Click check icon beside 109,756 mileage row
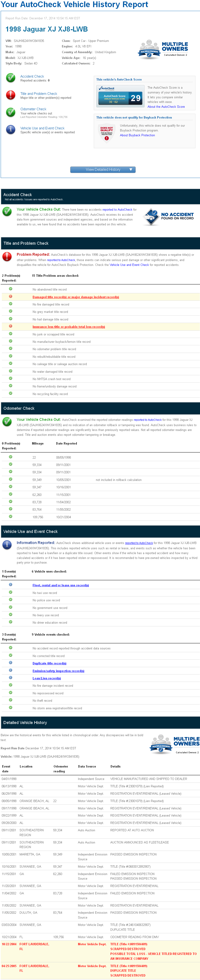The image size is (200, 980). coord(11,516)
